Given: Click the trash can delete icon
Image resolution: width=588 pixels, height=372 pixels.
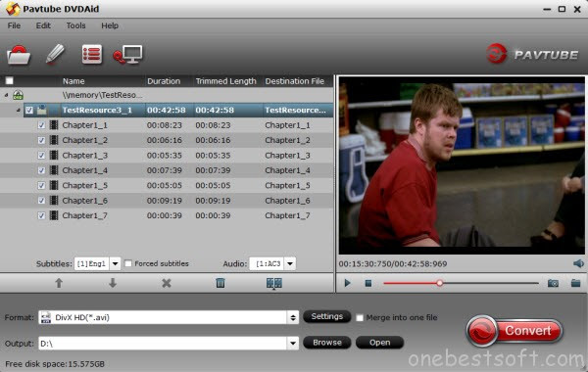Looking at the screenshot, I should click(x=220, y=283).
